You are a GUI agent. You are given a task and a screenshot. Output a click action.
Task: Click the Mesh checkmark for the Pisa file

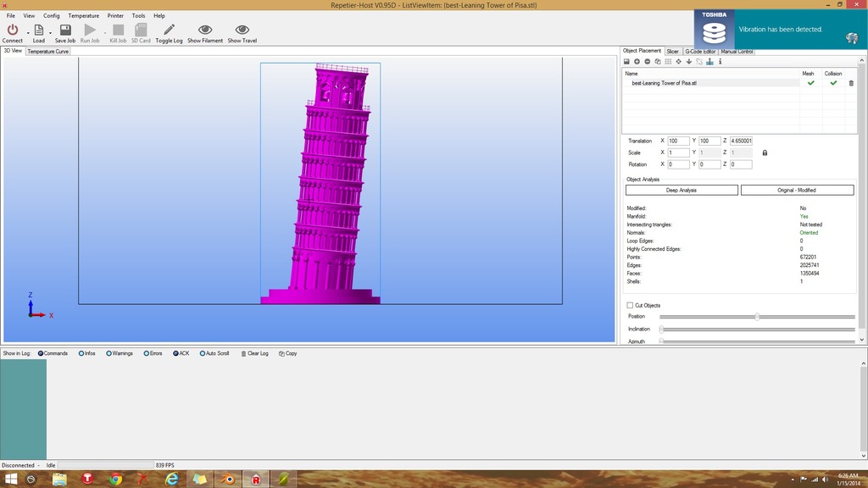click(811, 83)
